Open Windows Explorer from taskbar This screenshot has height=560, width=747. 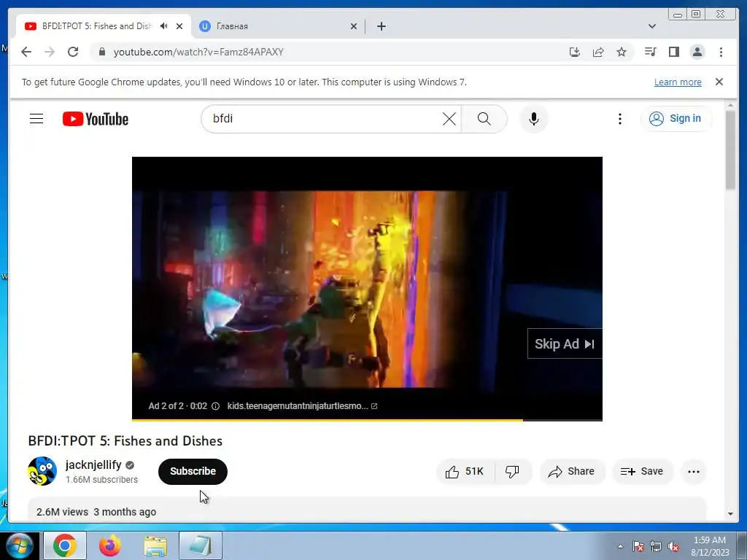tap(155, 545)
